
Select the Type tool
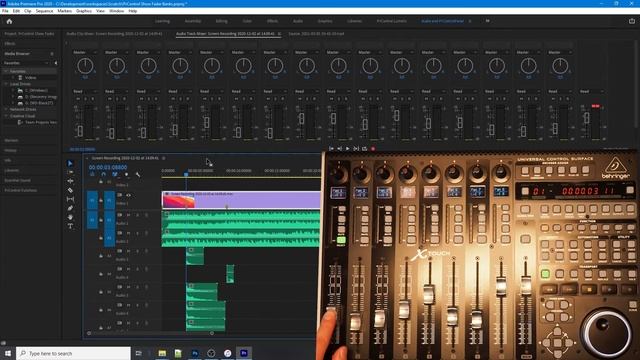(x=70, y=226)
